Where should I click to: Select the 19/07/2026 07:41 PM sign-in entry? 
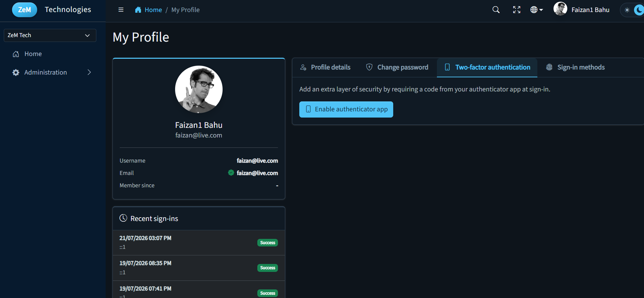pyautogui.click(x=199, y=289)
